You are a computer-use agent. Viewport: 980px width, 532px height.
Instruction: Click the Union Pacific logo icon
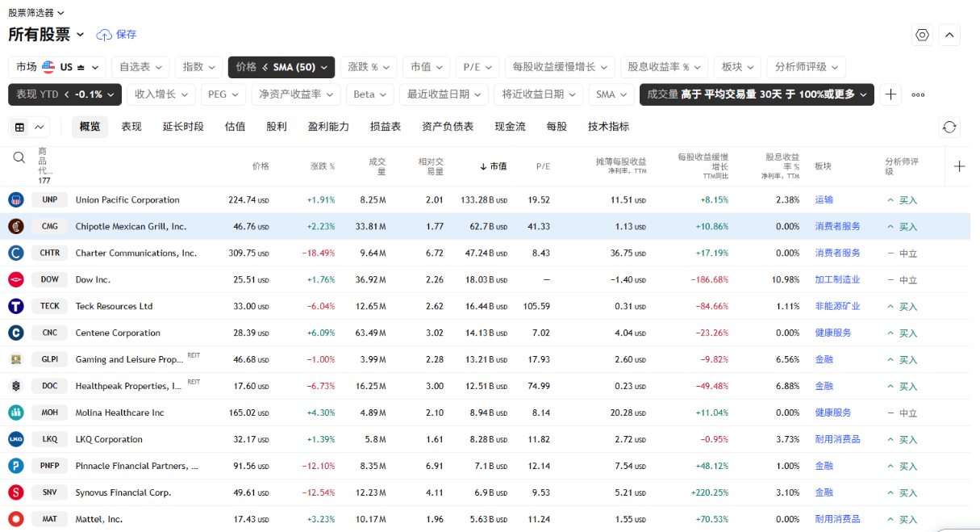(x=16, y=199)
